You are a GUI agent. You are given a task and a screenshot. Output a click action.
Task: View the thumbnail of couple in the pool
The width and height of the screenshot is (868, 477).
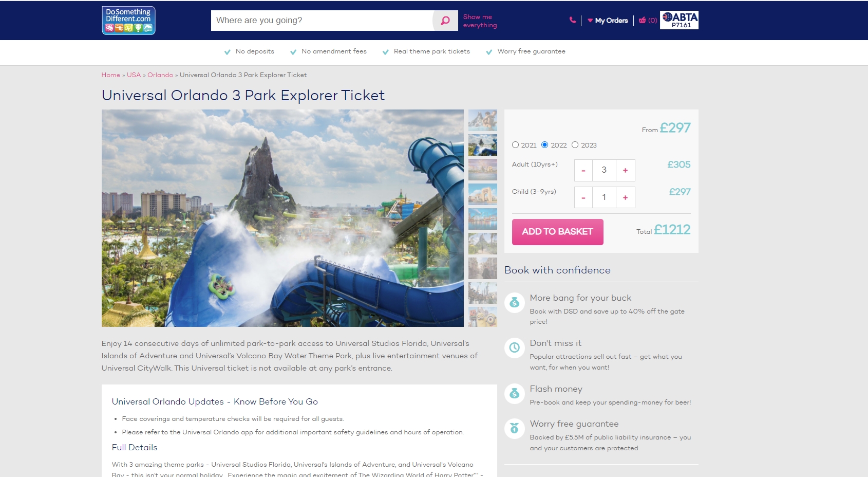(x=483, y=120)
